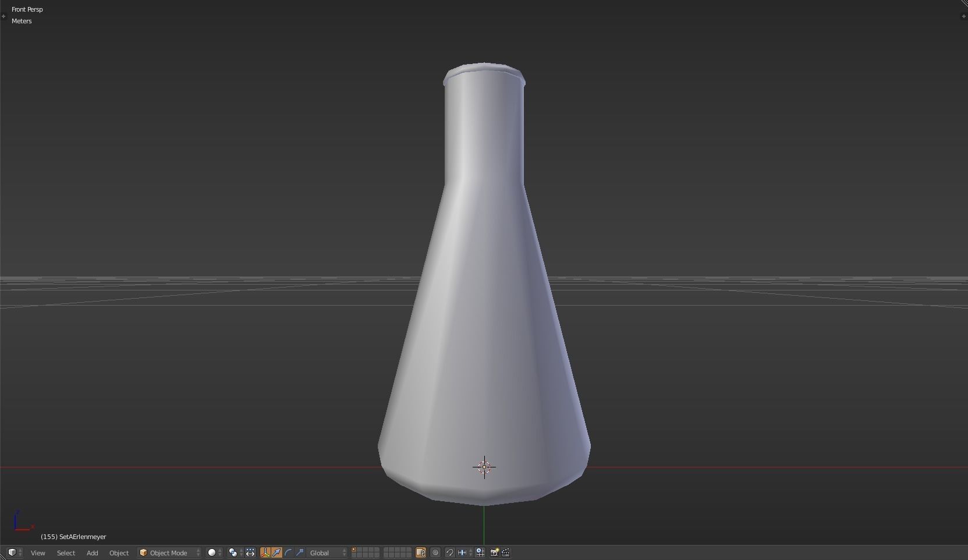Click the 3D cursor crosshair in viewport
The width and height of the screenshot is (968, 560).
click(x=484, y=467)
